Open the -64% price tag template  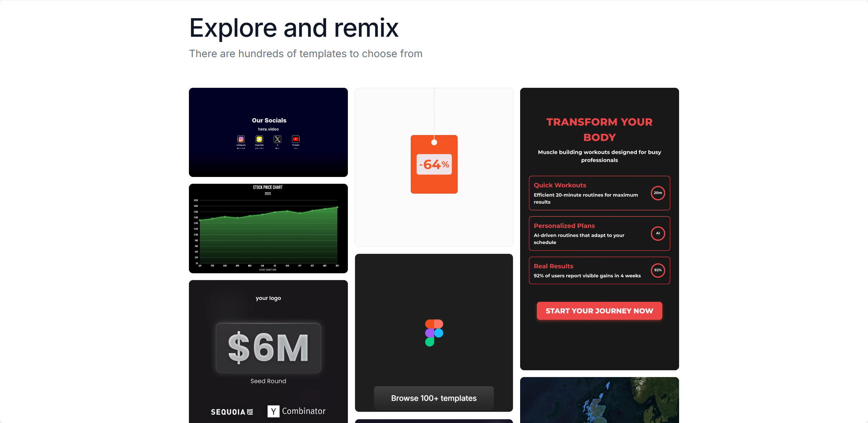tap(434, 167)
